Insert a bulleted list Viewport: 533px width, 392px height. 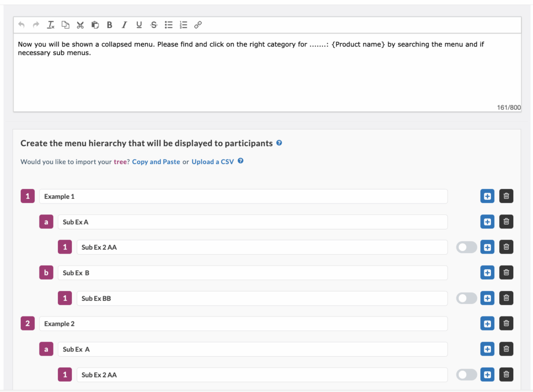tap(168, 24)
